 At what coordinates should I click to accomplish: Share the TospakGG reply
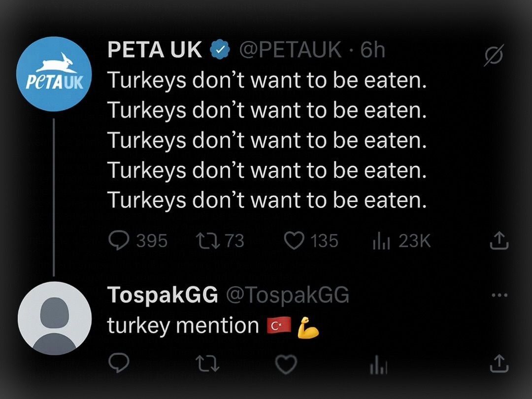click(499, 364)
